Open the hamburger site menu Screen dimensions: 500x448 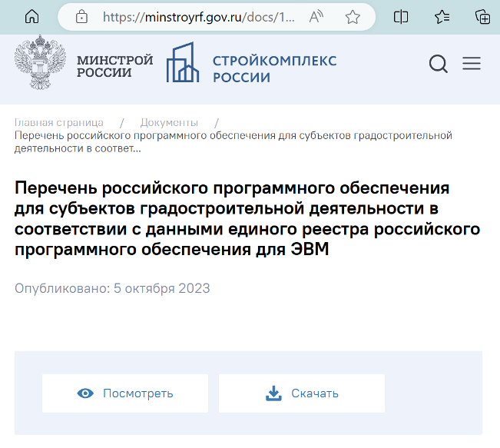click(x=472, y=63)
